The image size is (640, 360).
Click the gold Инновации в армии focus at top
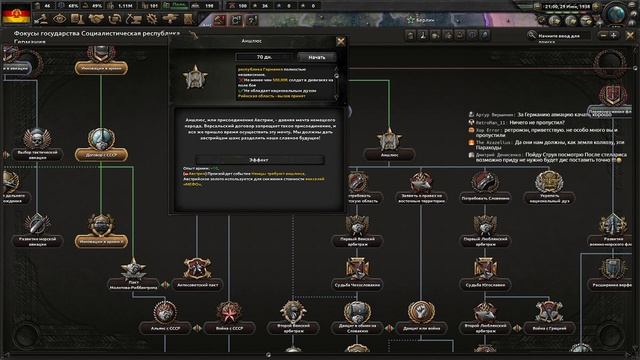point(101,60)
